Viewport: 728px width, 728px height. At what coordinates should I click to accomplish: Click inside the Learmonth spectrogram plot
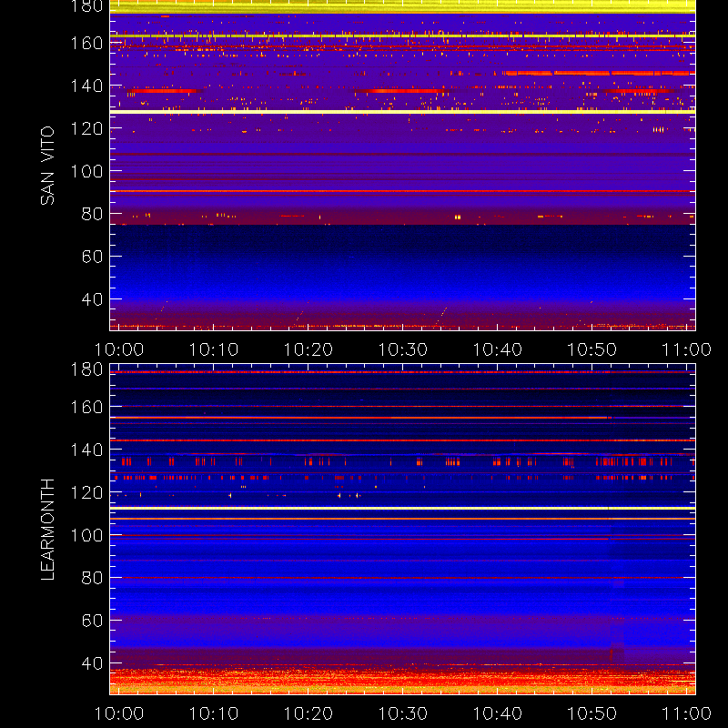tap(402, 530)
